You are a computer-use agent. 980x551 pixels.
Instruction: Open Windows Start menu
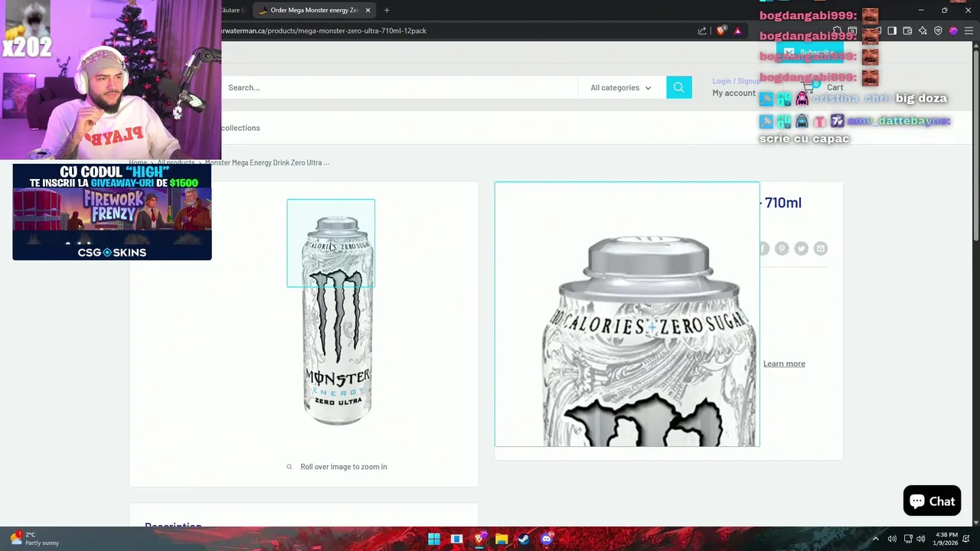coord(434,539)
